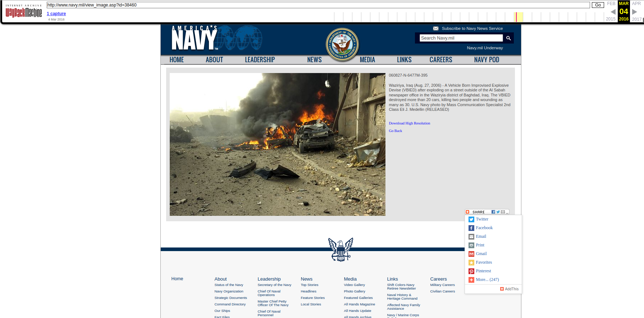
Task: Open the CAREERS nav menu
Action: 441,60
